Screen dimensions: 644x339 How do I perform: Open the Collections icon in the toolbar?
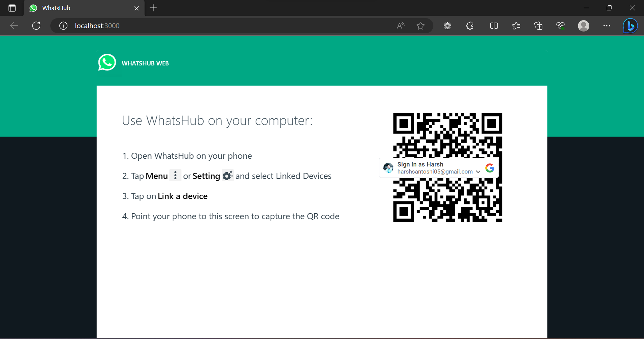coord(538,26)
